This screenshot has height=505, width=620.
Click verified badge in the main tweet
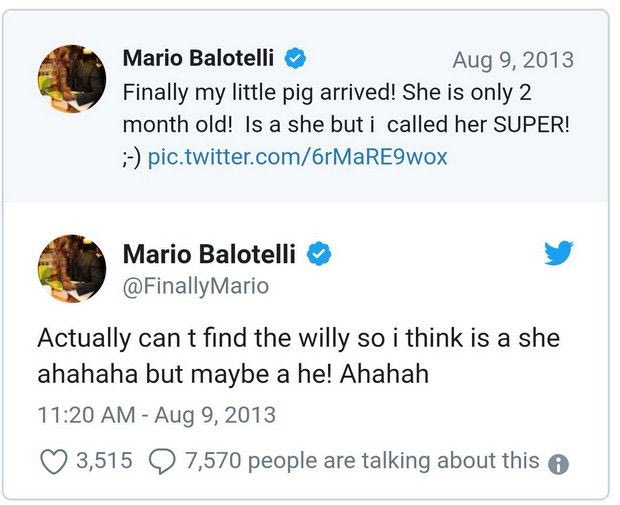click(319, 255)
